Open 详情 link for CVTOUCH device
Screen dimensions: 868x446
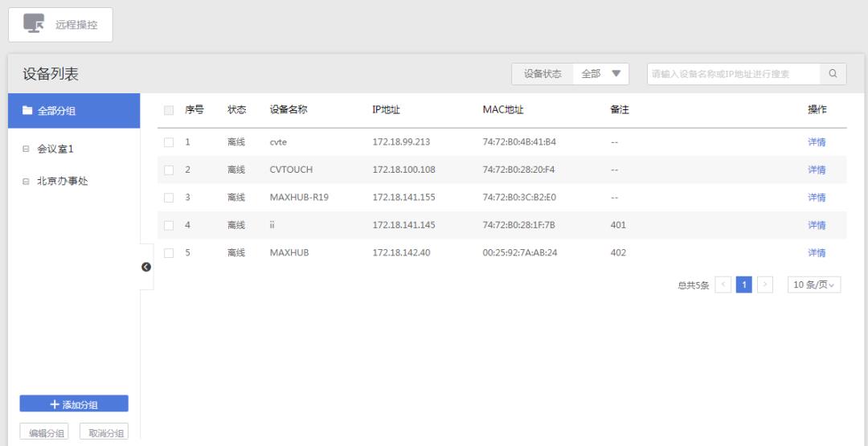(816, 170)
